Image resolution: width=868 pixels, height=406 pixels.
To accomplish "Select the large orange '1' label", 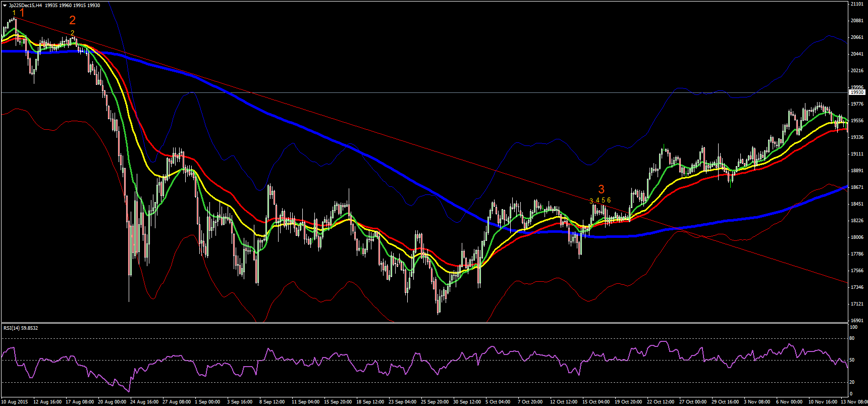I will (22, 13).
